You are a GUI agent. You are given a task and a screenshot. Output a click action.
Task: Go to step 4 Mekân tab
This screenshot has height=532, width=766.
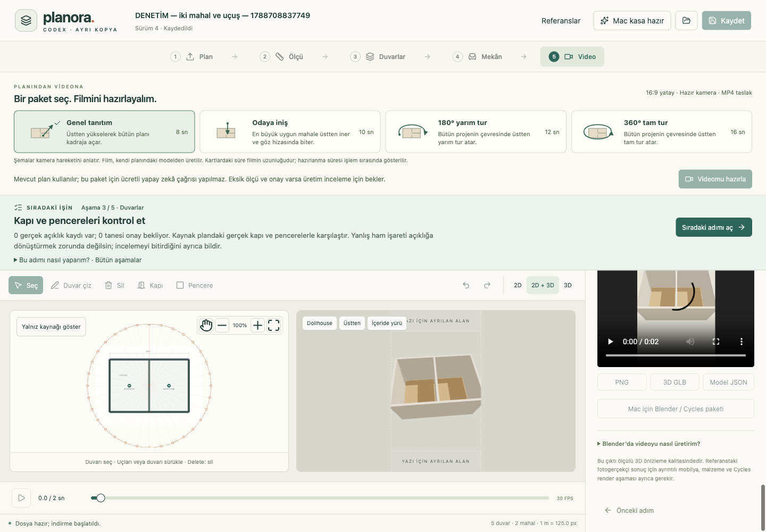tap(478, 56)
